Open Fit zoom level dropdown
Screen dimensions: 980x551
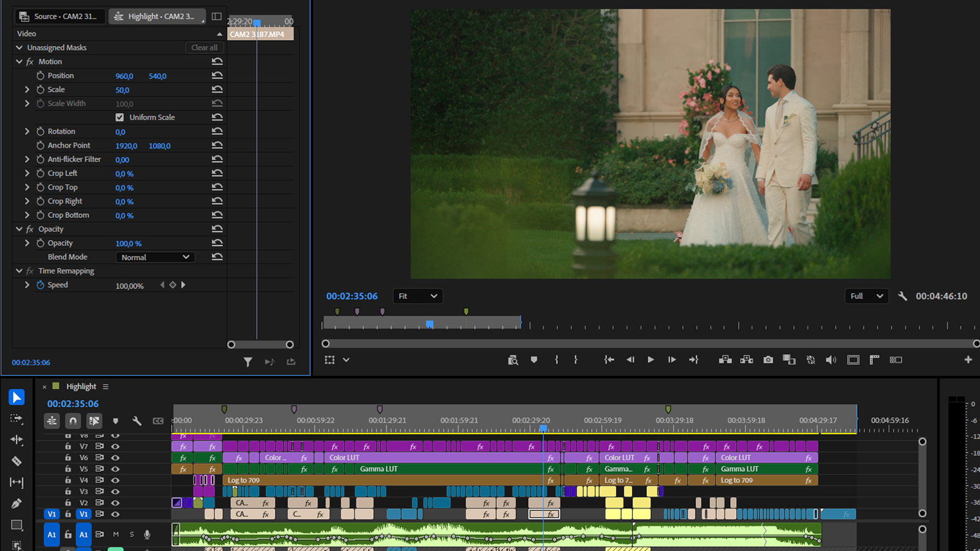click(x=418, y=296)
